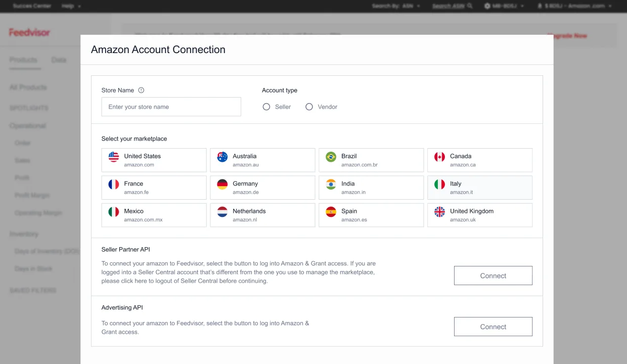Click the Australia flag icon
This screenshot has height=364, width=627.
pyautogui.click(x=222, y=157)
